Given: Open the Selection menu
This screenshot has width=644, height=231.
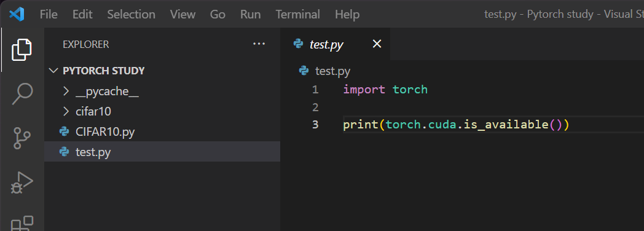Looking at the screenshot, I should (x=131, y=14).
